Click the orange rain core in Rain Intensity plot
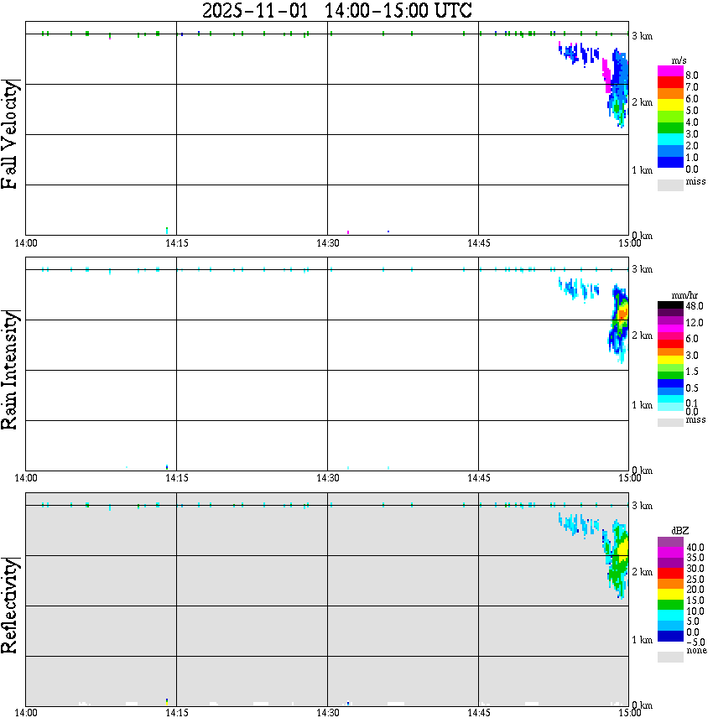 click(623, 313)
